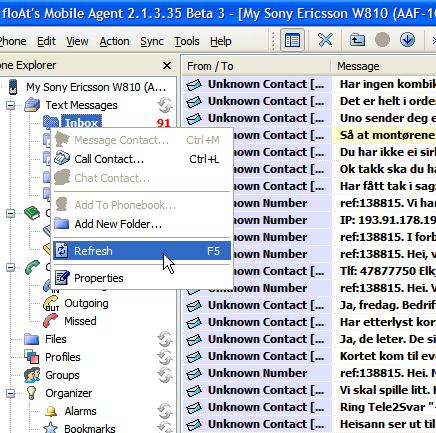436x433 pixels.
Task: Open the Action menu
Action: [x=114, y=41]
